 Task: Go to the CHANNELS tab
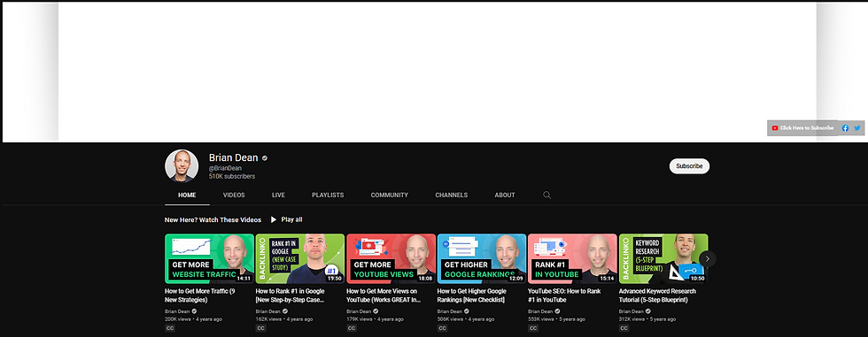pyautogui.click(x=451, y=195)
